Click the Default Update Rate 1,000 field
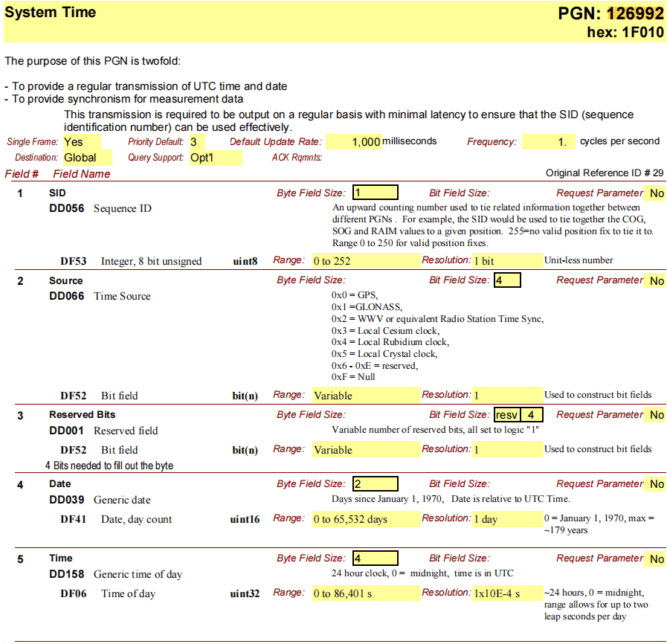667x644 pixels. [354, 142]
